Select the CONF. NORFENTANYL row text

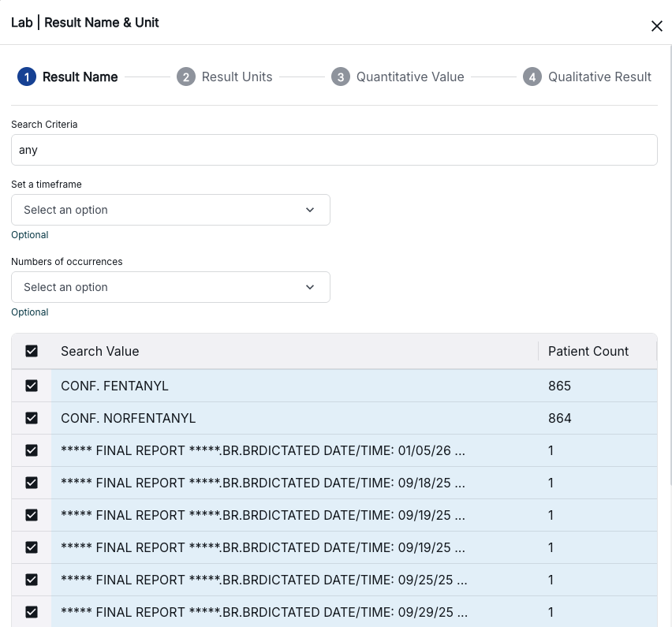(128, 418)
